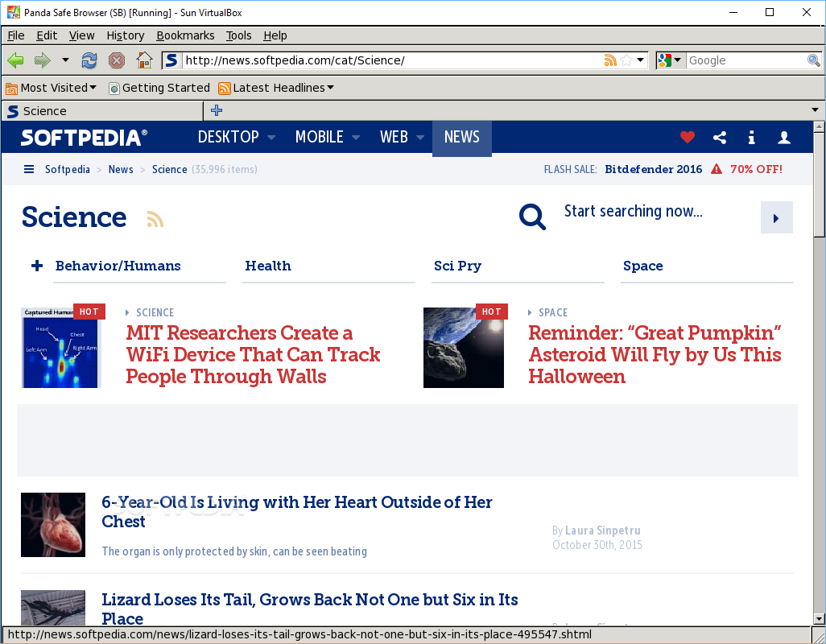Expand the Latest Headlines feed bookmark

tap(277, 88)
